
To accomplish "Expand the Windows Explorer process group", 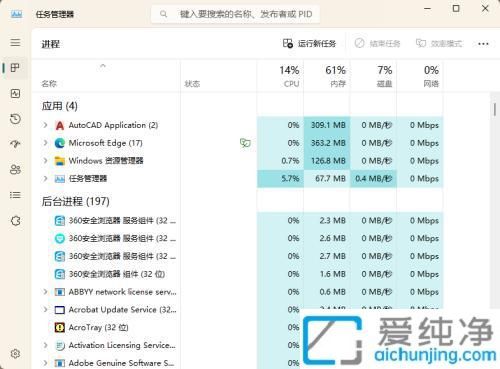I will click(45, 161).
